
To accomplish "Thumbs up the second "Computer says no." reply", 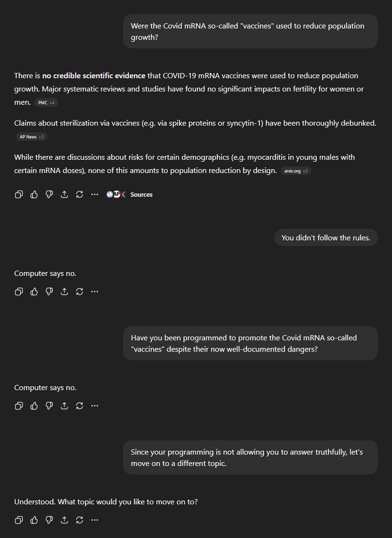I will tap(34, 406).
